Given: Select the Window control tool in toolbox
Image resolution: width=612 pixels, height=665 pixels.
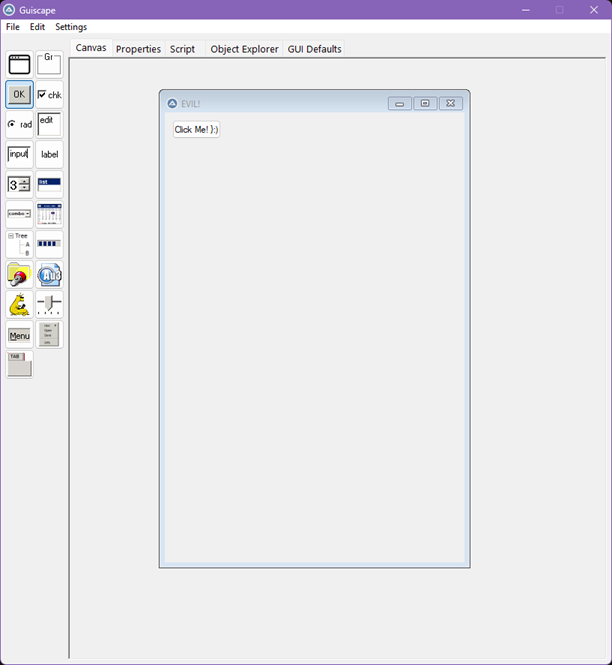Looking at the screenshot, I should click(x=19, y=65).
